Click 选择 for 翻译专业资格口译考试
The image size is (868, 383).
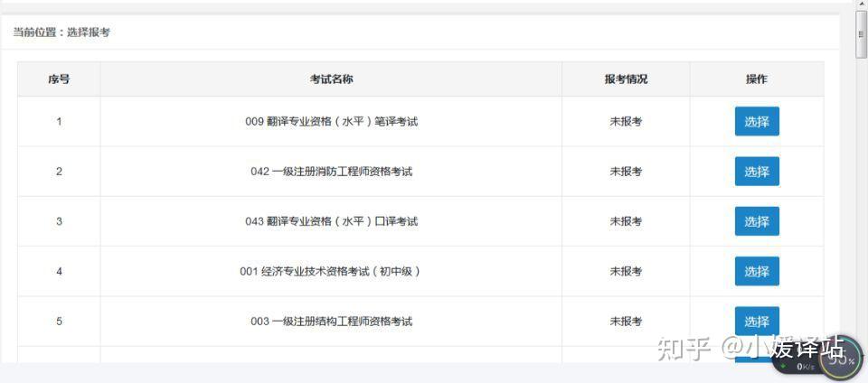[757, 221]
